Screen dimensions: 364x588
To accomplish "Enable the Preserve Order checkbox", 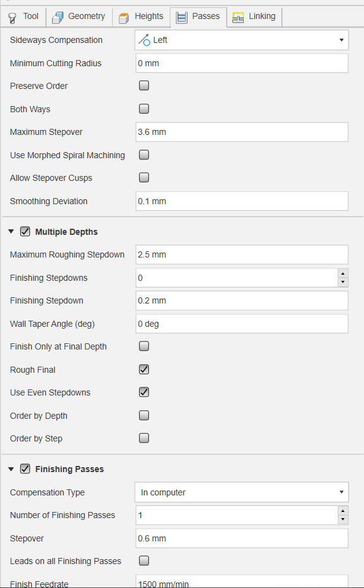I will (144, 85).
